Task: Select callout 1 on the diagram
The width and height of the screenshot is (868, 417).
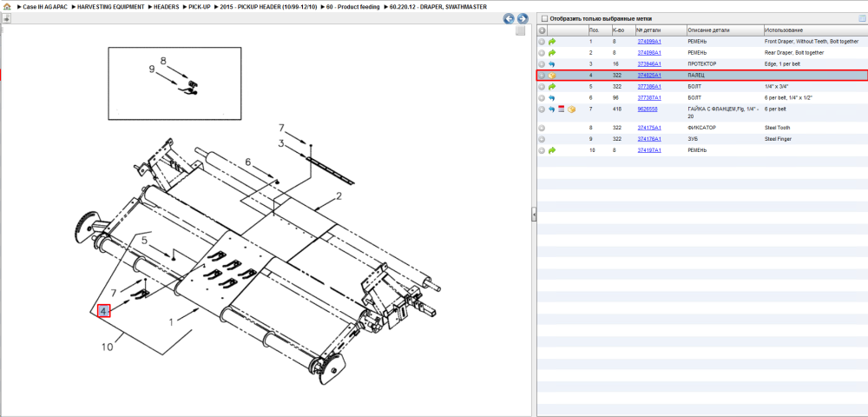Action: pos(172,321)
